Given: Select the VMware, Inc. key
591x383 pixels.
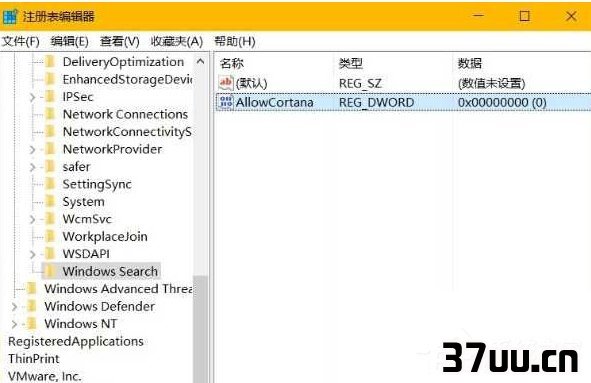Looking at the screenshot, I should pyautogui.click(x=44, y=376).
